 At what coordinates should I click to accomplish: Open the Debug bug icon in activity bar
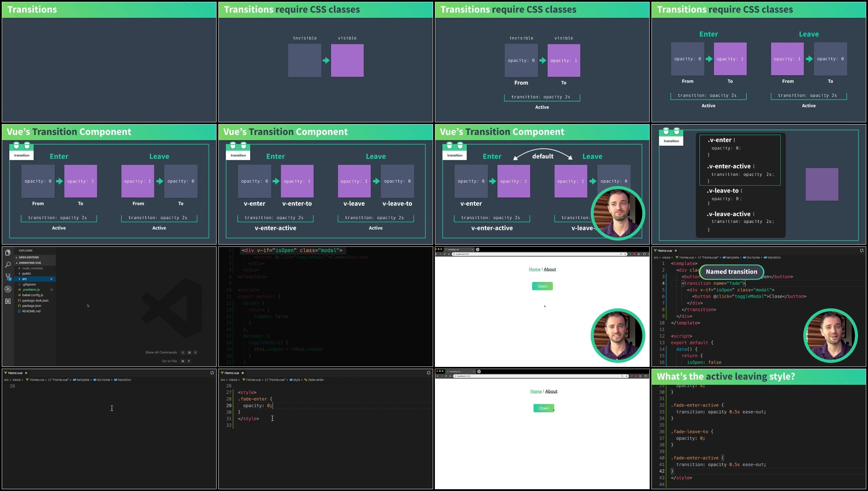(x=8, y=289)
